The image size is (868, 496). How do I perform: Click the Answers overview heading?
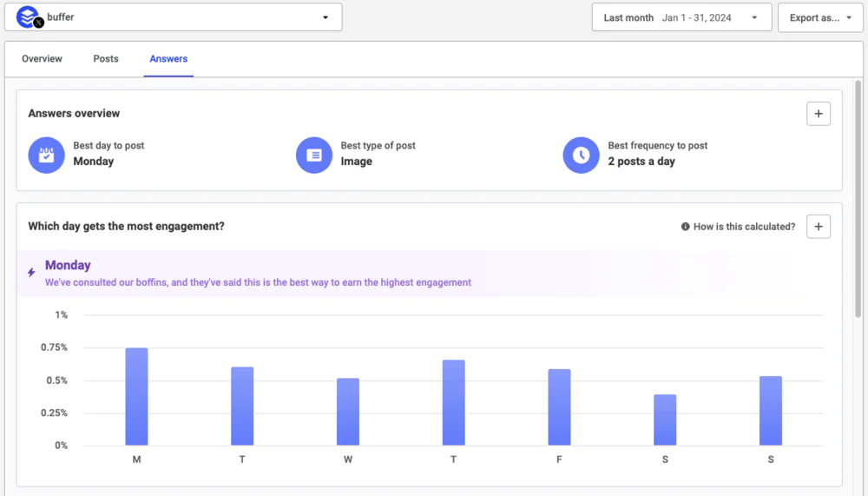point(74,113)
